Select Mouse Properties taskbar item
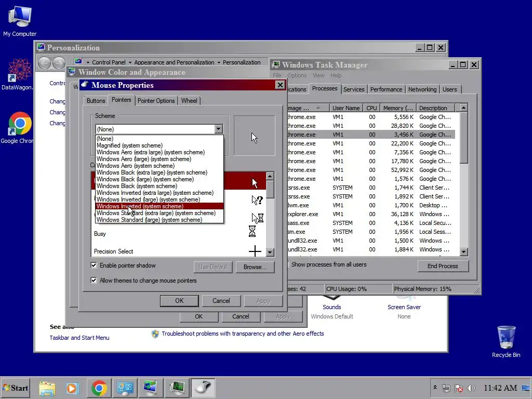532x399 pixels. coord(203,388)
